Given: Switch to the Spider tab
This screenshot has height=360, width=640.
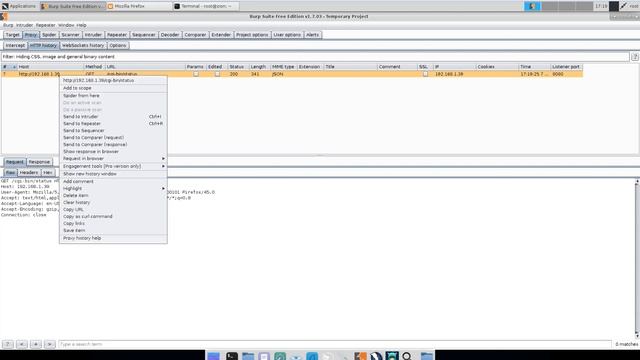Looking at the screenshot, I should [x=49, y=35].
